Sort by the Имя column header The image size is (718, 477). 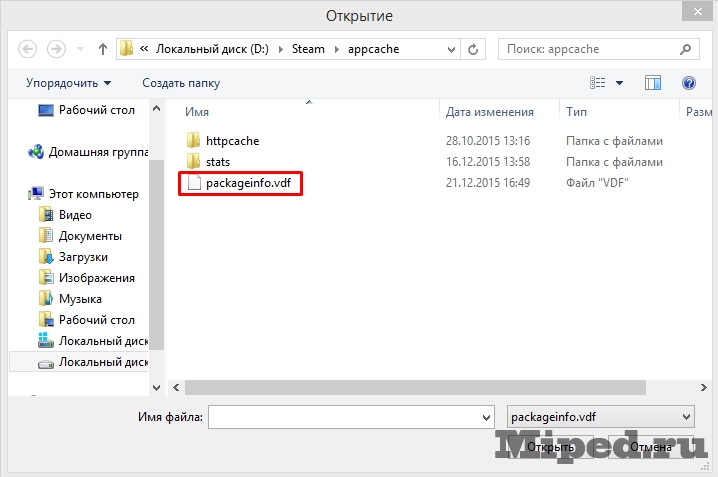click(197, 112)
